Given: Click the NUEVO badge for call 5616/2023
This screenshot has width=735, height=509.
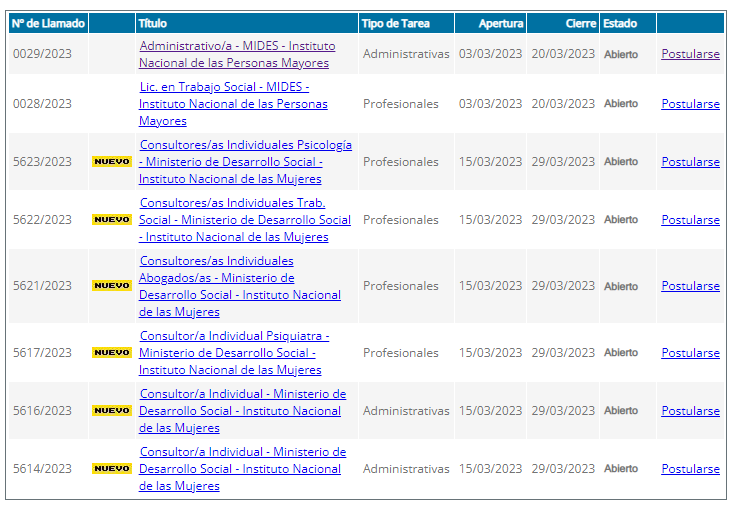Looking at the screenshot, I should 112,411.
